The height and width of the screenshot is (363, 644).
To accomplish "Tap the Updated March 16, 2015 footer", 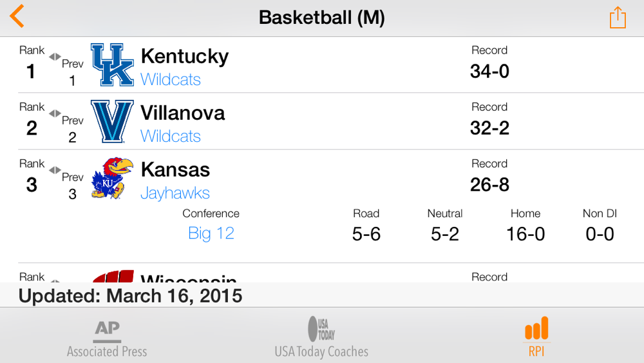I will click(131, 296).
